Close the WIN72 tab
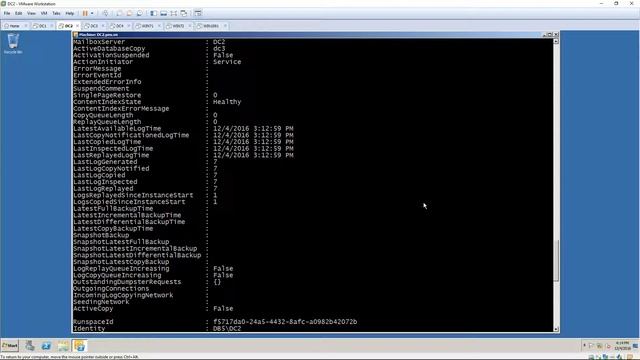 189,26
